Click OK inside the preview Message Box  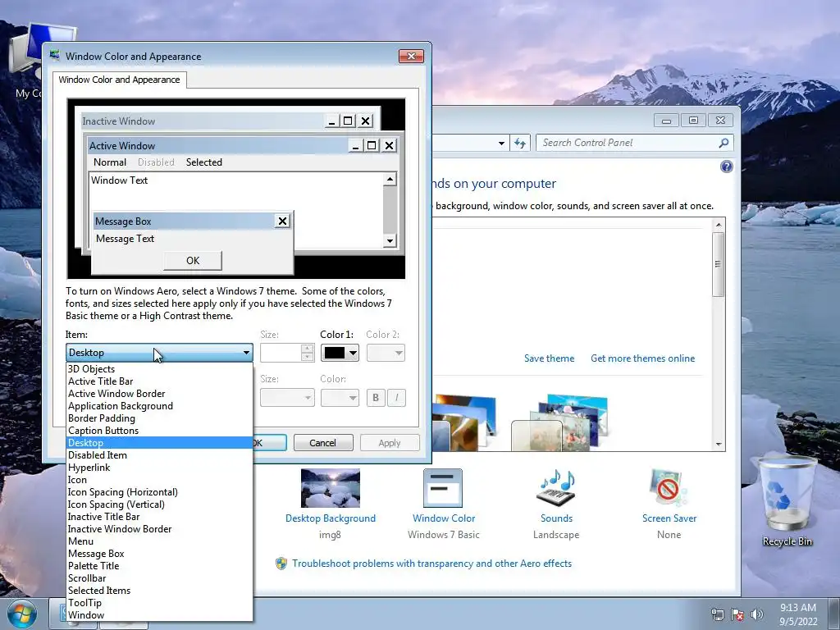pos(193,261)
